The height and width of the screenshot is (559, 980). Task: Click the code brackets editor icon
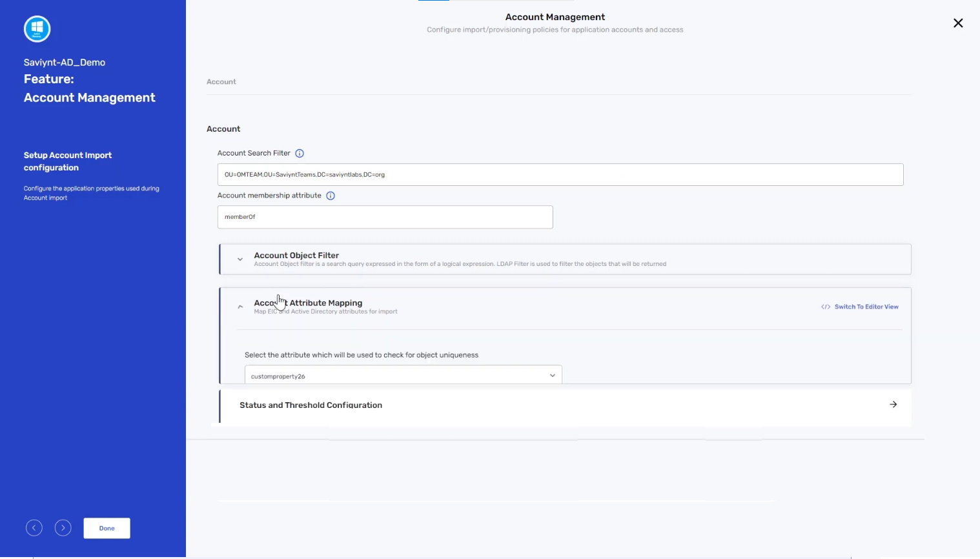tap(826, 307)
